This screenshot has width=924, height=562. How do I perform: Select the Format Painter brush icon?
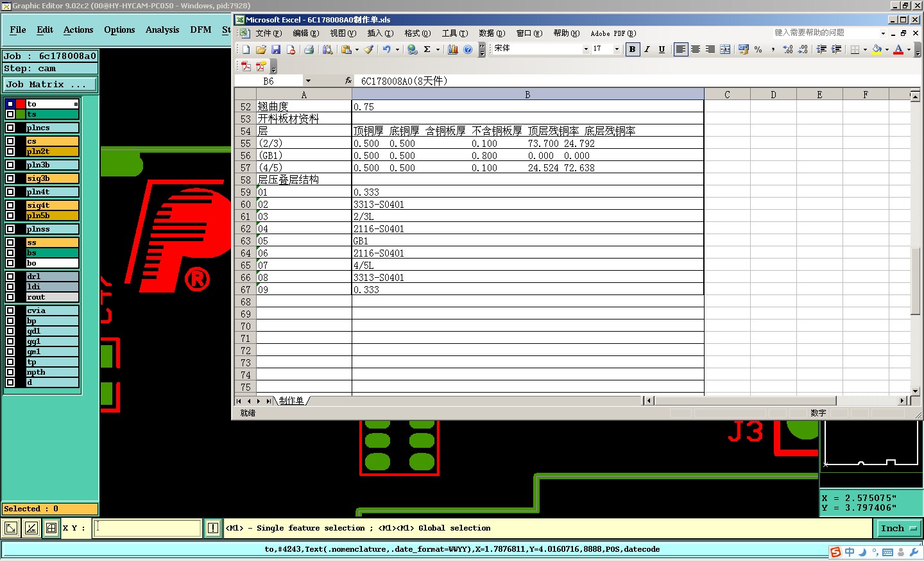pyautogui.click(x=368, y=49)
